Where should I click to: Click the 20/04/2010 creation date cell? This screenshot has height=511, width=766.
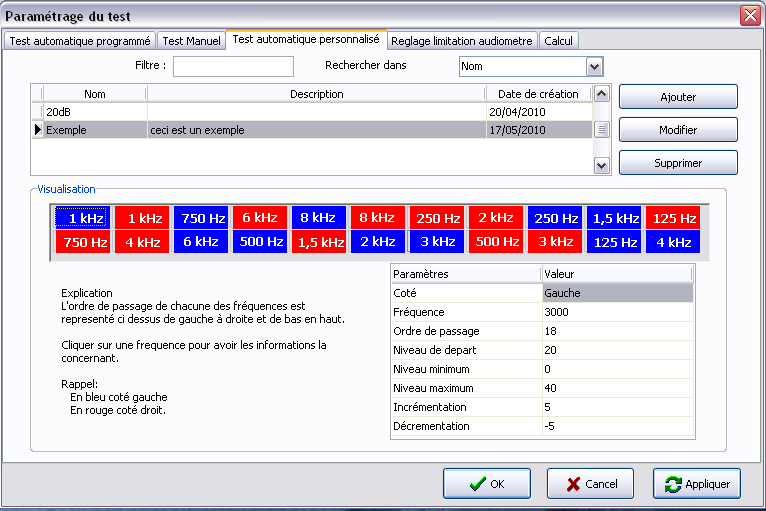(539, 112)
